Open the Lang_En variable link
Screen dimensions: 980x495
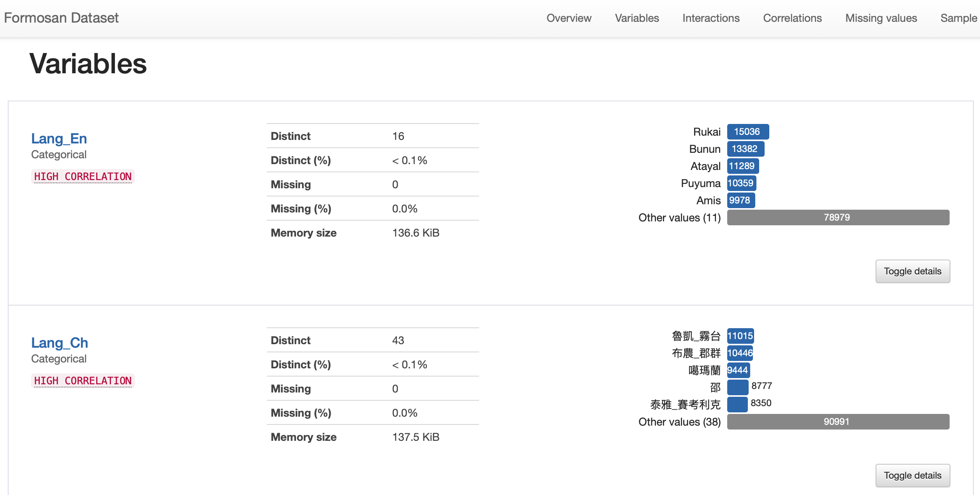point(59,138)
